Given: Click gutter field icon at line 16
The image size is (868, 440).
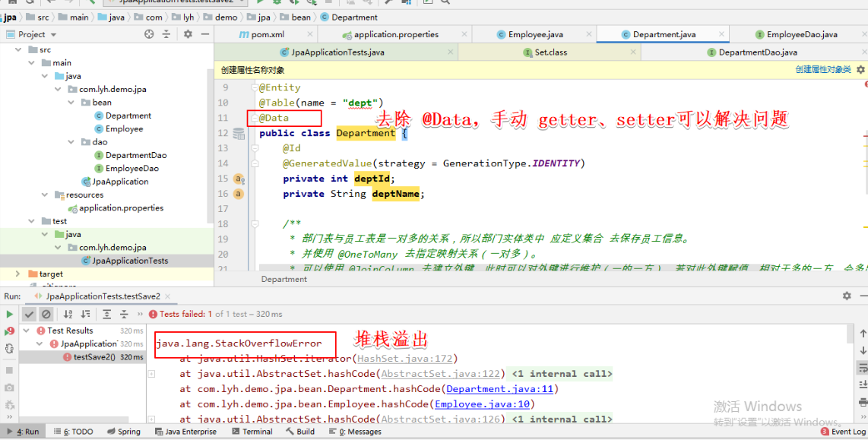Looking at the screenshot, I should pos(239,194).
